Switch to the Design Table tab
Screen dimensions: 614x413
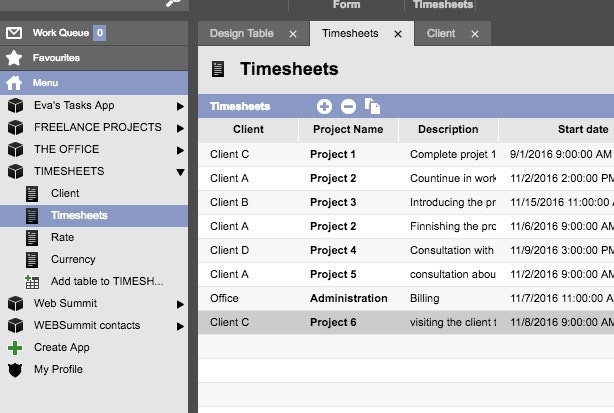[241, 34]
